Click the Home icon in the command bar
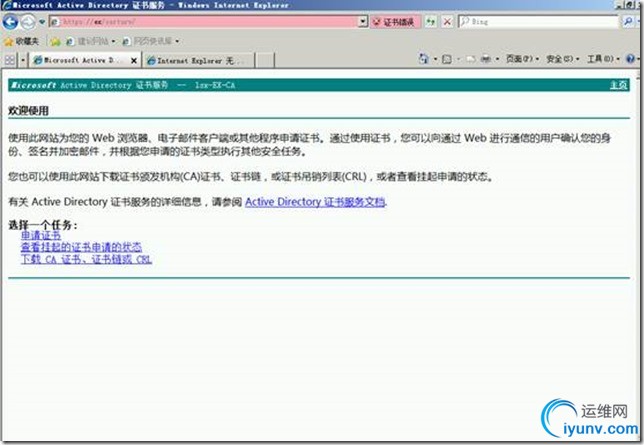This screenshot has height=445, width=644. (423, 59)
